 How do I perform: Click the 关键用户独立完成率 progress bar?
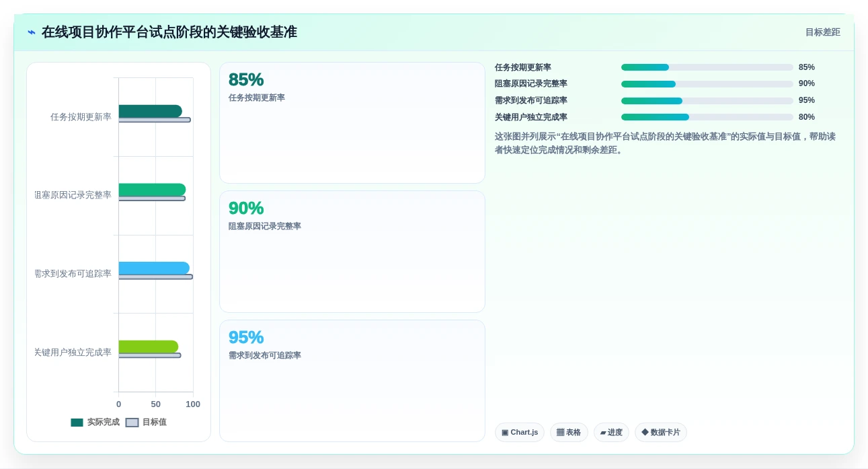pos(707,117)
